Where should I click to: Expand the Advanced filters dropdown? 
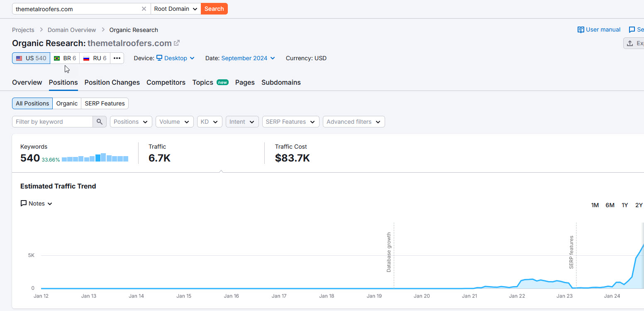tap(354, 122)
